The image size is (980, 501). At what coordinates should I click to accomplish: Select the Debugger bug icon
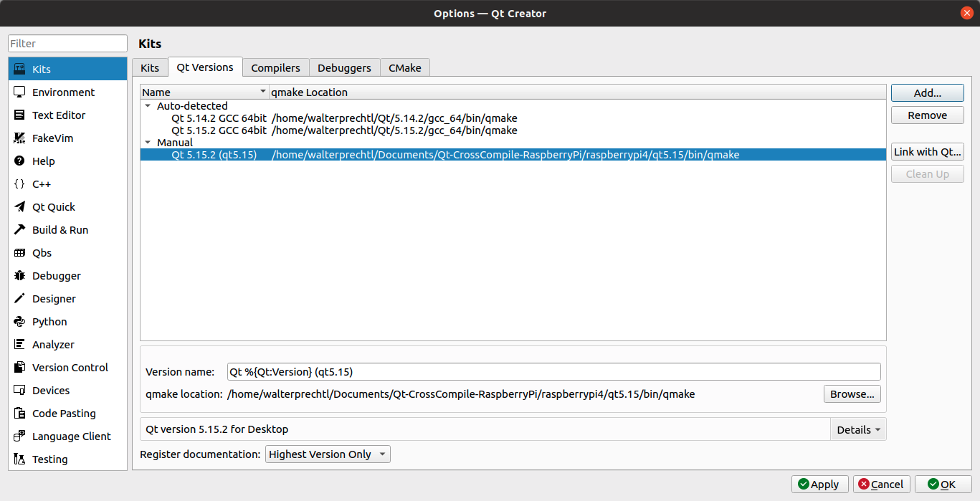(20, 276)
